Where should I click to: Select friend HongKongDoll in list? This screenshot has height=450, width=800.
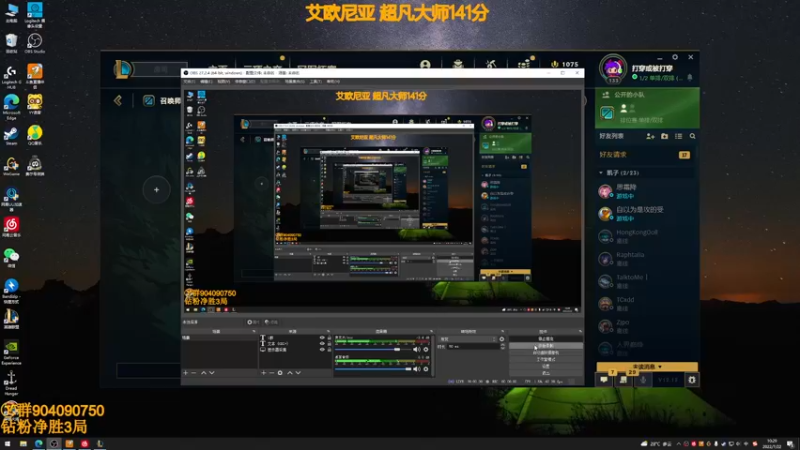click(x=646, y=236)
